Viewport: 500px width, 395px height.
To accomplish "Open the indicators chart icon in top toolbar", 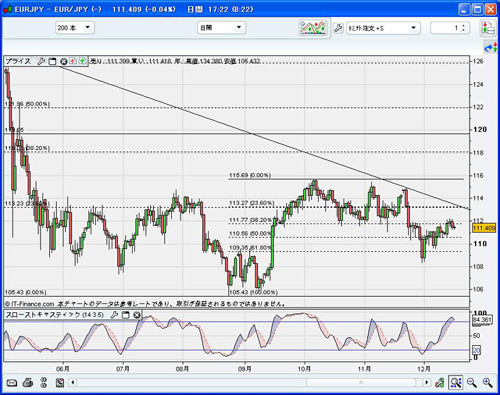I will [313, 27].
